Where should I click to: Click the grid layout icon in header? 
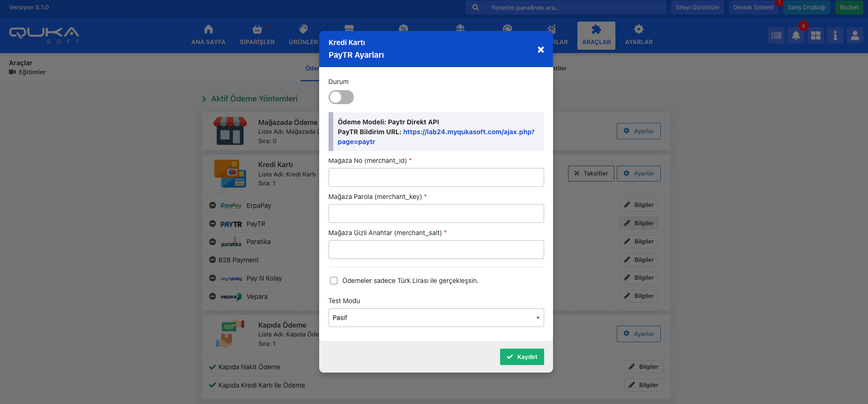816,36
